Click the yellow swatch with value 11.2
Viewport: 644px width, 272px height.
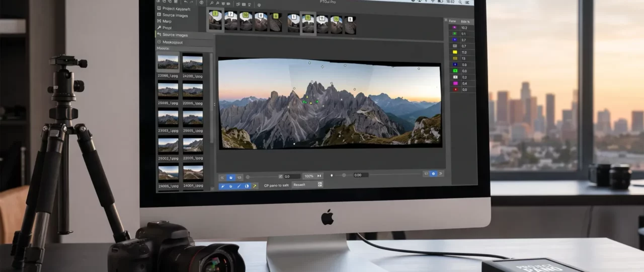pos(455,52)
